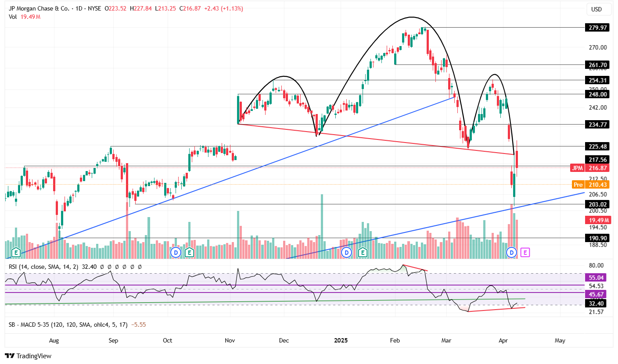Click the red JPM last price tag
618x364 pixels.
tap(590, 168)
